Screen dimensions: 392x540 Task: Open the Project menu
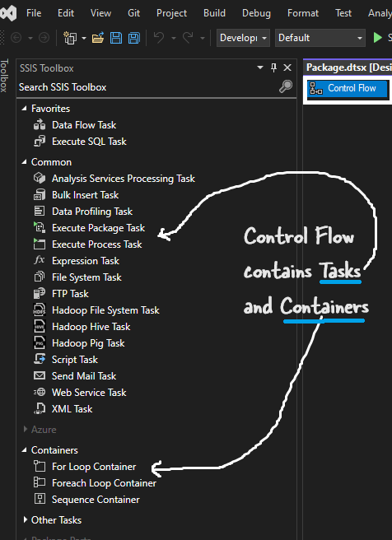click(171, 13)
